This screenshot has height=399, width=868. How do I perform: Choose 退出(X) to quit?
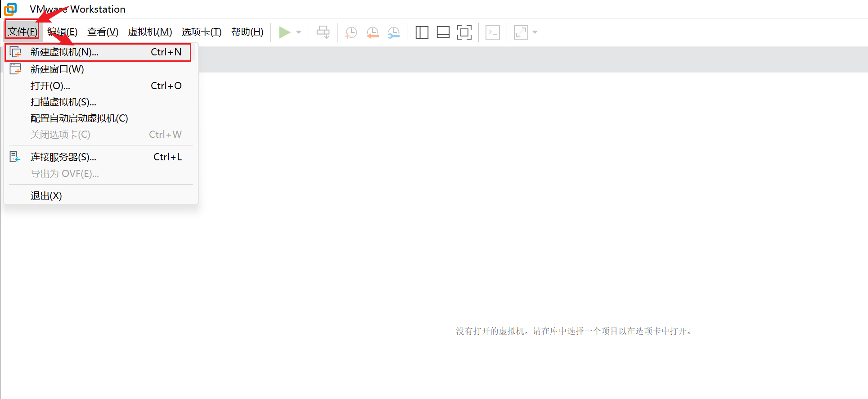point(101,196)
